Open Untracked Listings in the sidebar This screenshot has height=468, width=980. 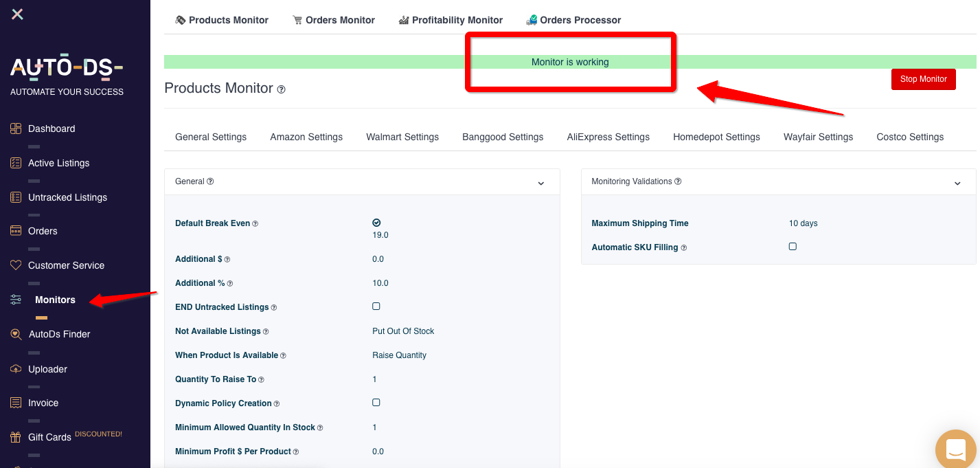[68, 197]
